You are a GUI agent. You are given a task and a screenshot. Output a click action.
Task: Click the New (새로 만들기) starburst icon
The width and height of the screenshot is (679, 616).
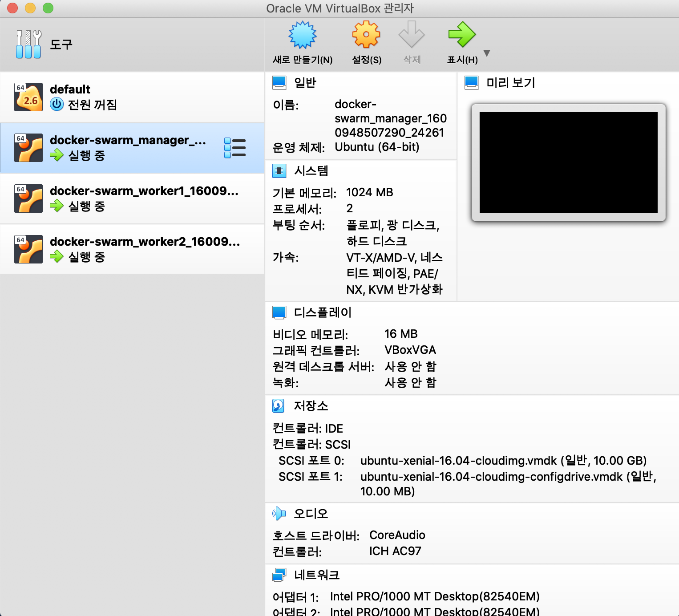point(303,35)
